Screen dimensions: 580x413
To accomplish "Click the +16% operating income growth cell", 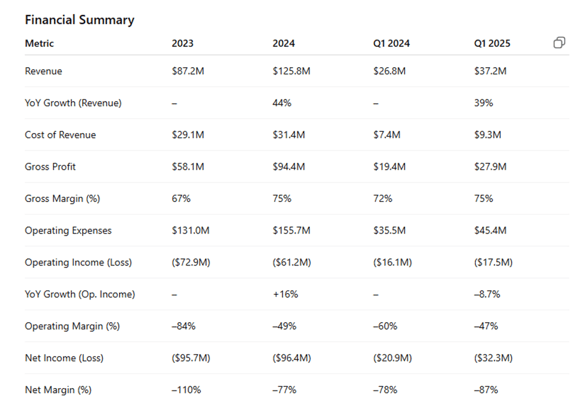I will (286, 294).
